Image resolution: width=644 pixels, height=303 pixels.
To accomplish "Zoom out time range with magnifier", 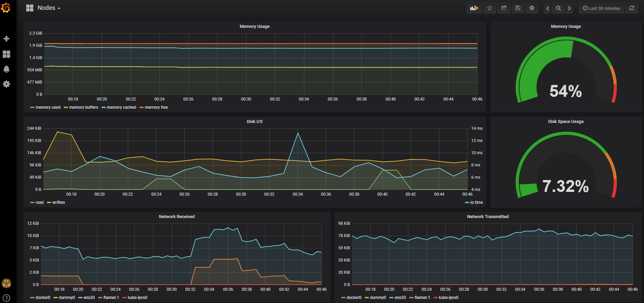I will 558,8.
